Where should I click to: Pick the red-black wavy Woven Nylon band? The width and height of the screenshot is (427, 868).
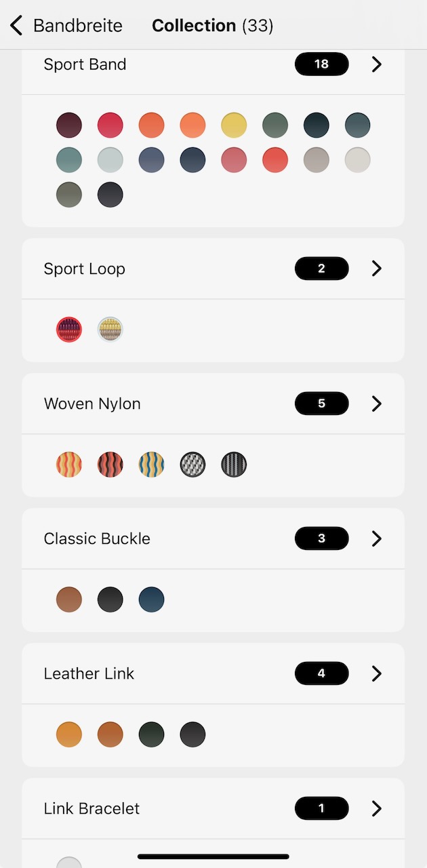pyautogui.click(x=110, y=465)
